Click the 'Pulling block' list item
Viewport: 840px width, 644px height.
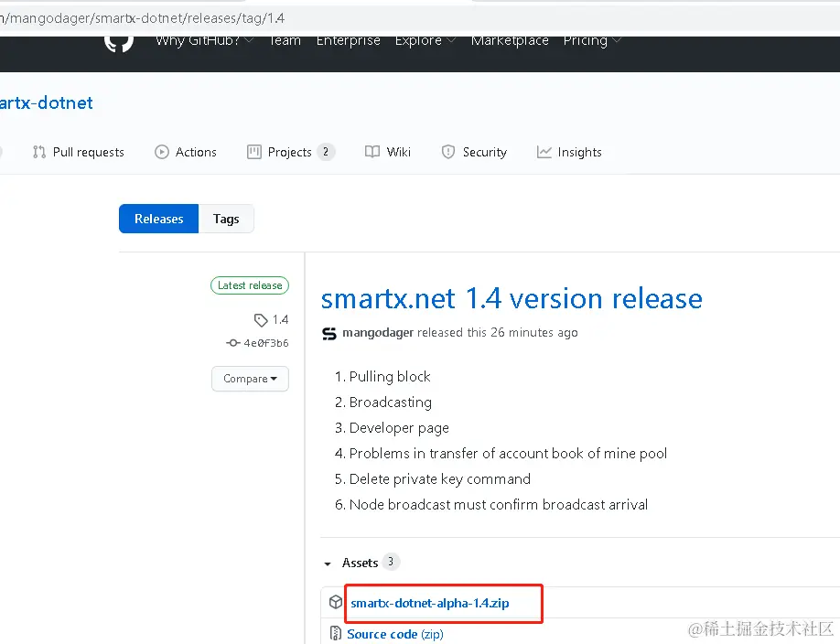coord(390,377)
